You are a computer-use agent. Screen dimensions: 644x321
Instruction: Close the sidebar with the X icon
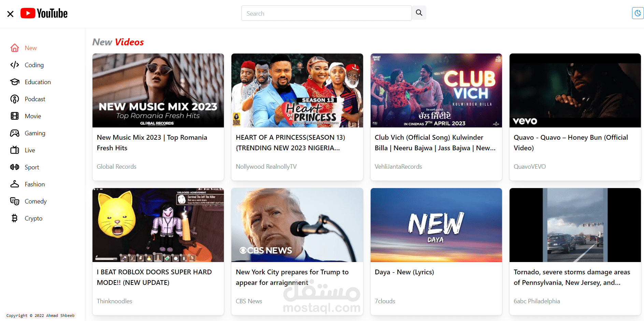pyautogui.click(x=11, y=14)
